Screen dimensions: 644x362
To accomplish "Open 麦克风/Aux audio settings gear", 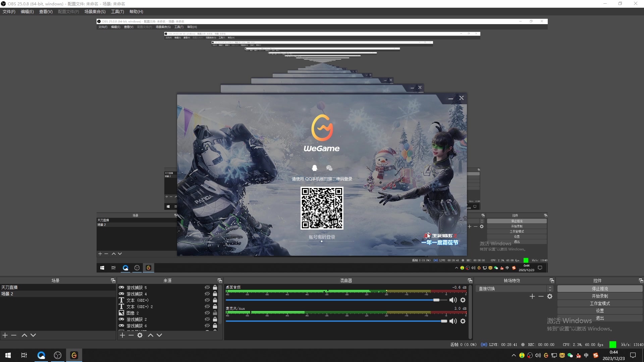I will coord(463,321).
